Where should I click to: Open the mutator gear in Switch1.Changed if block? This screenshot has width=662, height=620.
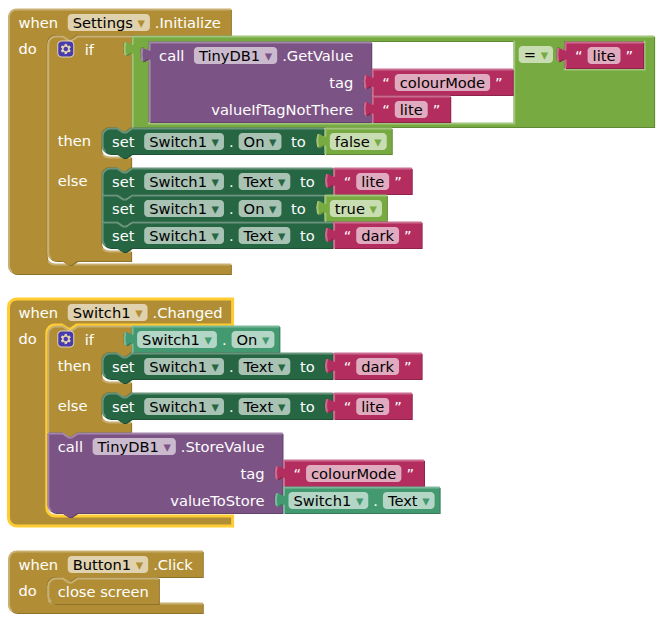66,340
